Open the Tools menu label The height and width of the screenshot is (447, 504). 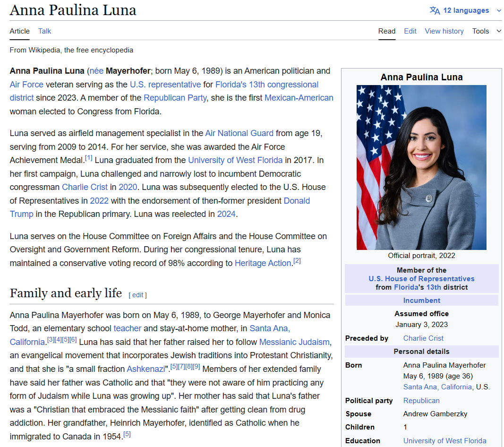click(480, 31)
